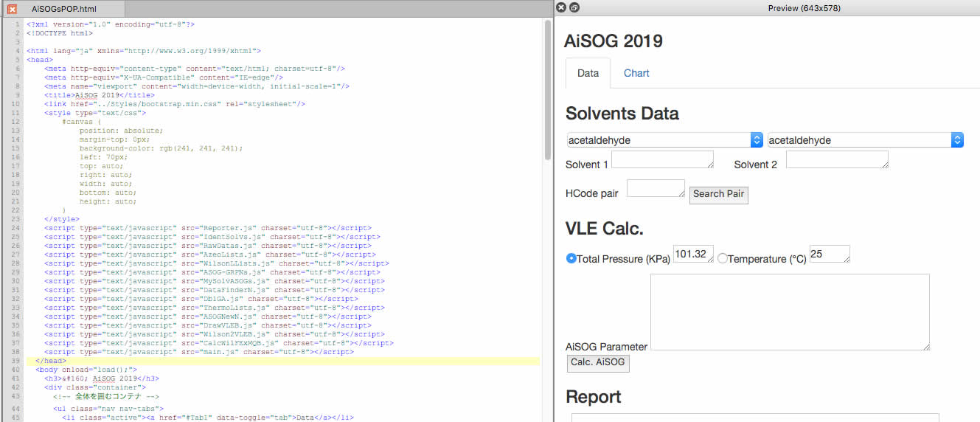Screen dimensions: 980x422
Task: Click the background-color rgb(241, 241, 241) line
Action: (161, 149)
